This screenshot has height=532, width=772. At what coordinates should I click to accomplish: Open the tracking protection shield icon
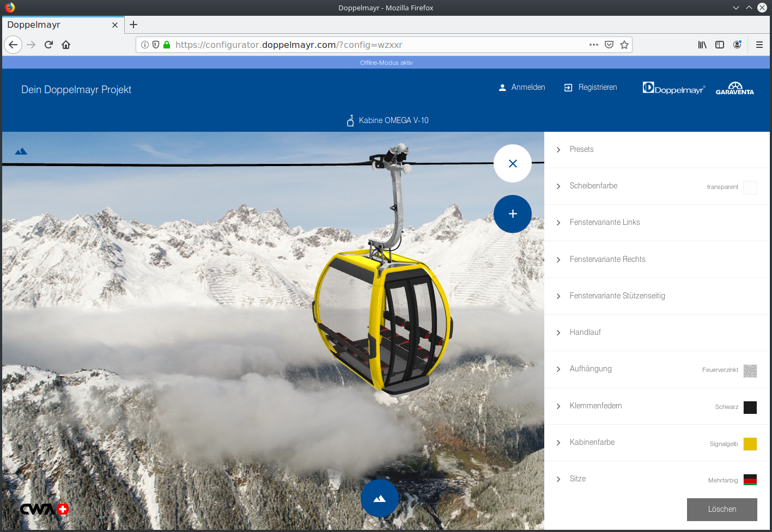(x=156, y=45)
